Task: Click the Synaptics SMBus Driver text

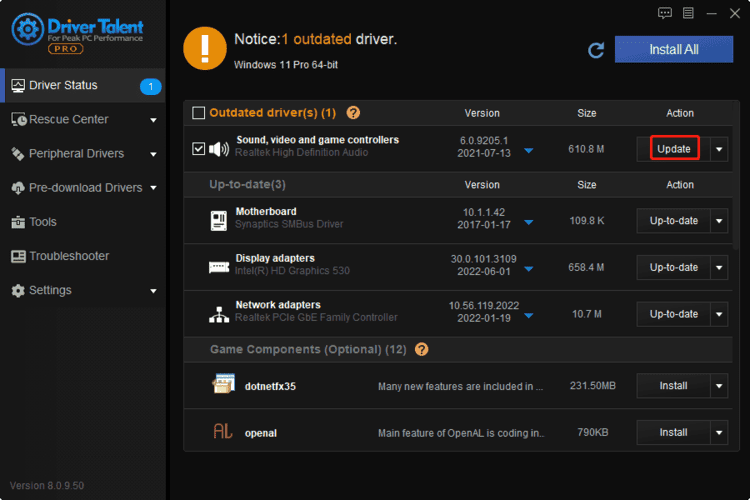Action: [289, 224]
